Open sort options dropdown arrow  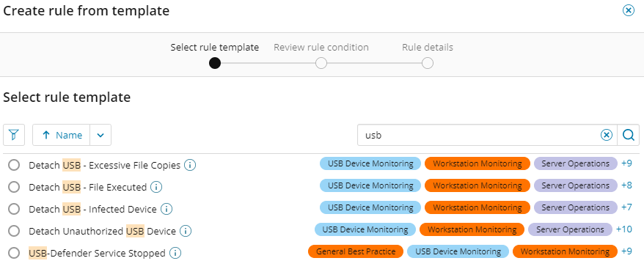pos(100,135)
